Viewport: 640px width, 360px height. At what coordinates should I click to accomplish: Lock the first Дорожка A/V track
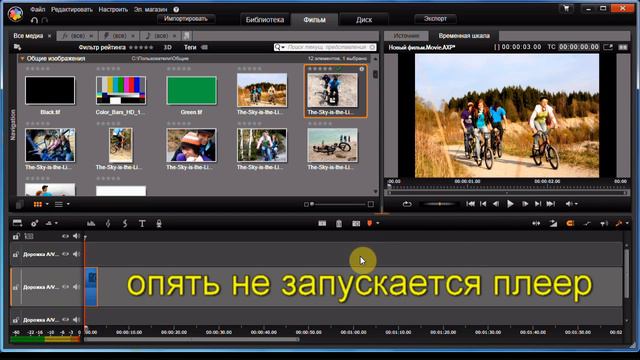[x=16, y=254]
